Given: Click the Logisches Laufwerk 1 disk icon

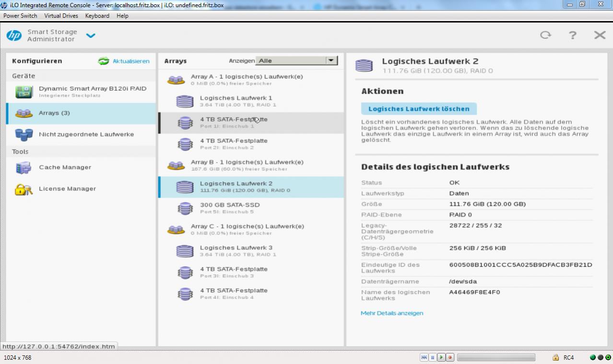Looking at the screenshot, I should pos(185,101).
